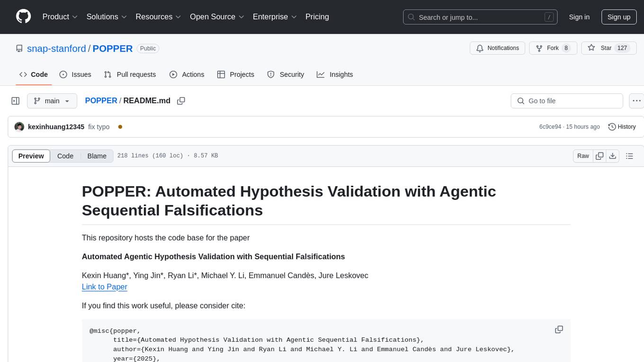Open the Projects tab
The image size is (644, 362).
tap(235, 74)
